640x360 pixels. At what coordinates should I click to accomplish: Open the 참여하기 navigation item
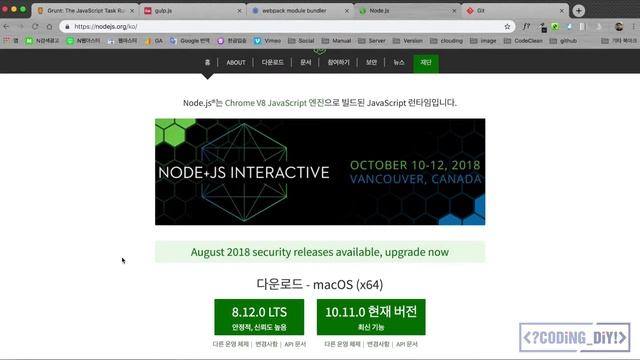(x=338, y=62)
